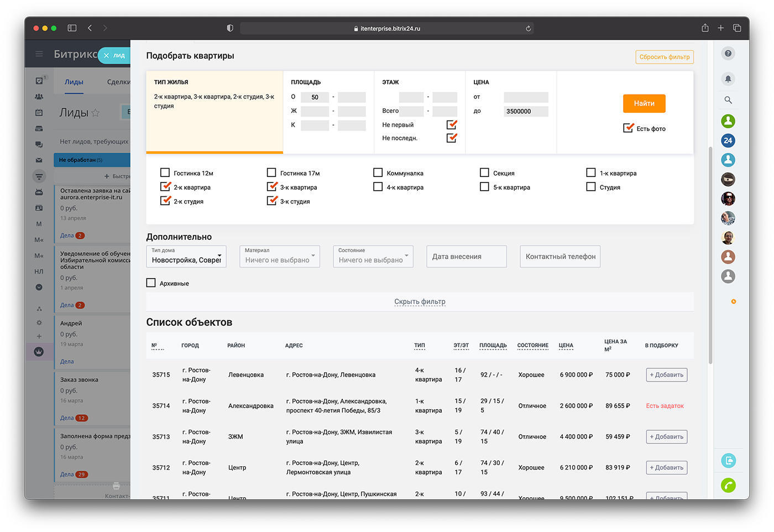Screen dimensions: 774x532
Task: Select the ТИП ЖИЛЬЯ filter section
Action: [x=215, y=112]
